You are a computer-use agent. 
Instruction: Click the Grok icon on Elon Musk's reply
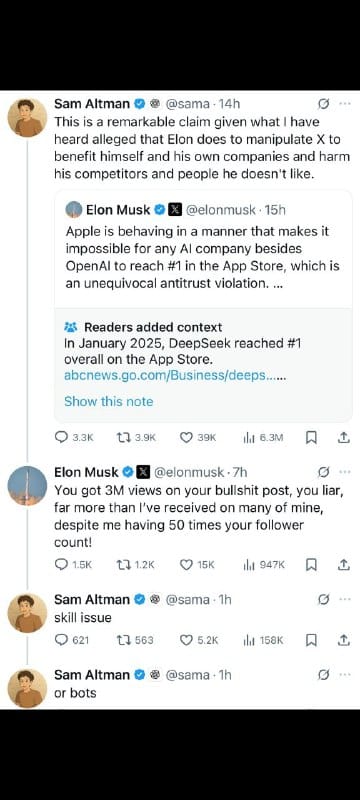[323, 472]
